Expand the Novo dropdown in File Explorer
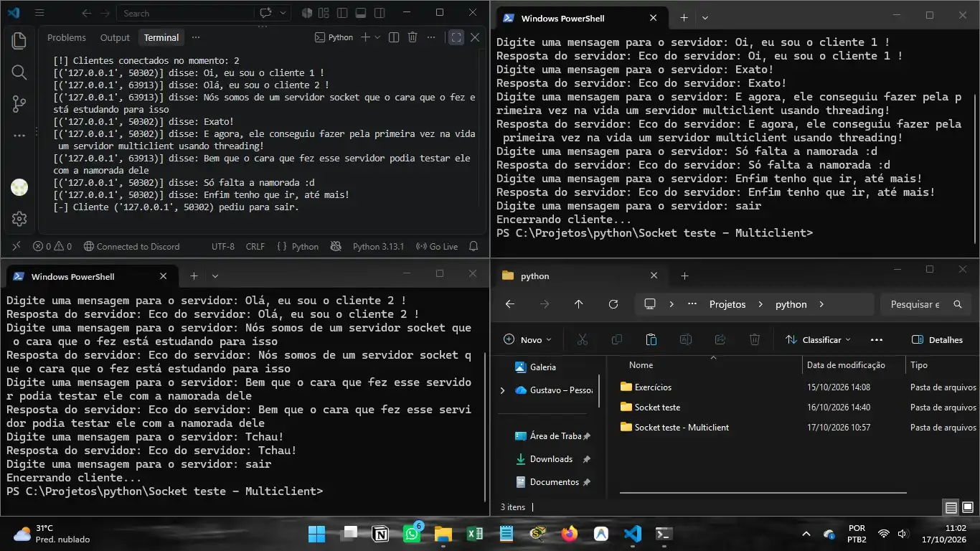980x551 pixels. pos(528,339)
